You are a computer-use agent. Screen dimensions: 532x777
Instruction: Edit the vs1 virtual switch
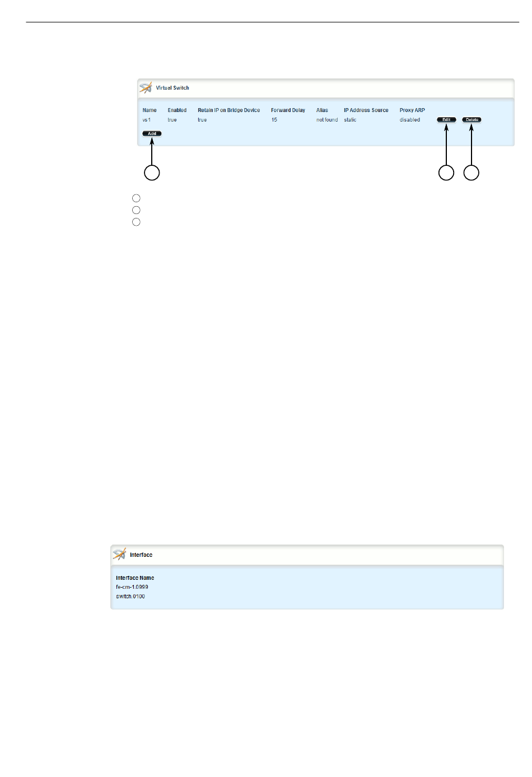446,120
